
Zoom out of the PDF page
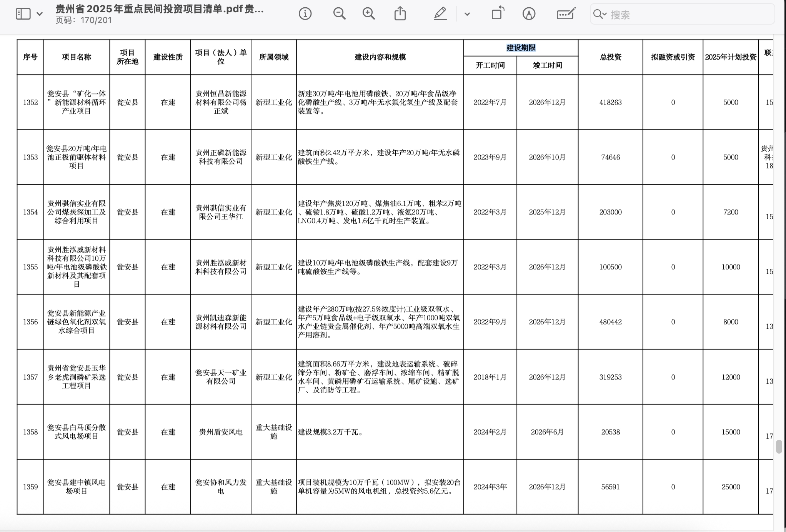pos(339,14)
